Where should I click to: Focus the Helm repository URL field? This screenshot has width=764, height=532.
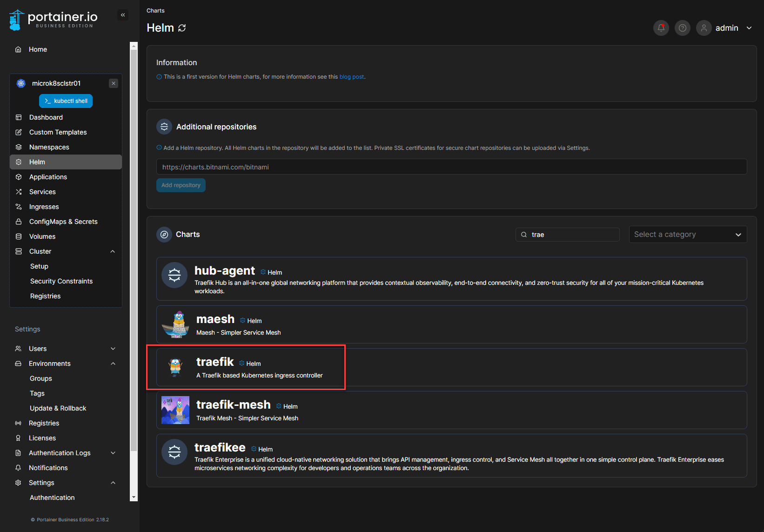click(451, 167)
